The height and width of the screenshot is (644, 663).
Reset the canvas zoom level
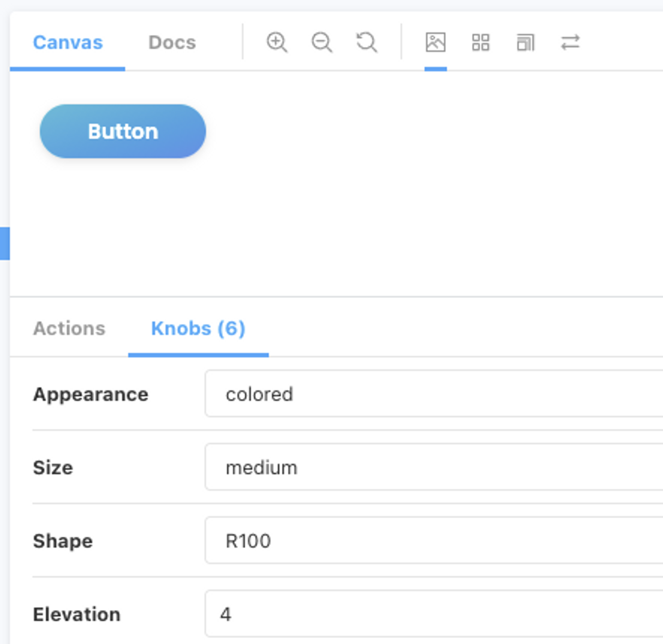point(366,42)
